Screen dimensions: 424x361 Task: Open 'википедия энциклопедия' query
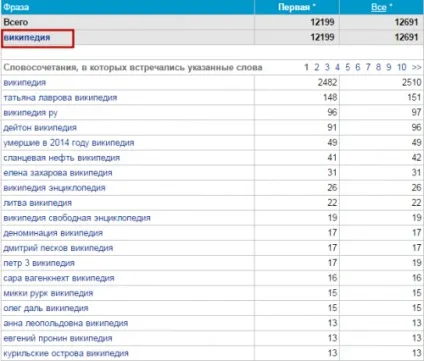54,188
